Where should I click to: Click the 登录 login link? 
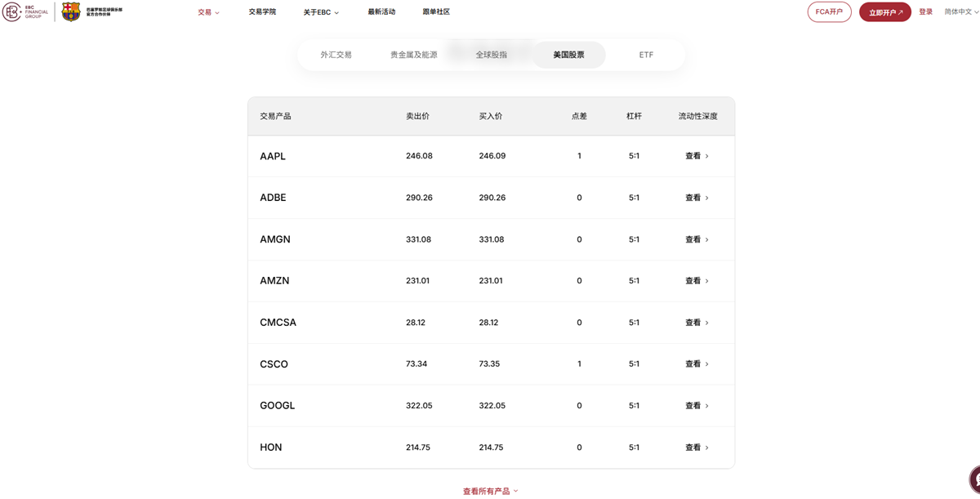925,12
